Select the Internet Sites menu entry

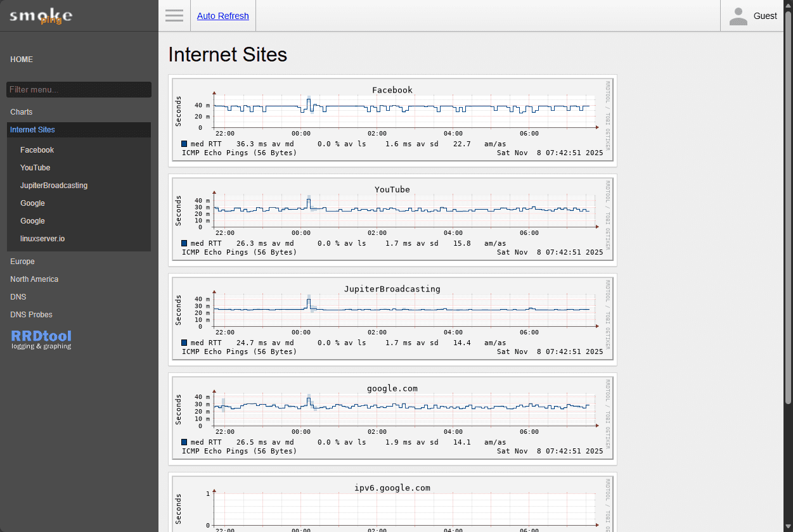[32, 129]
